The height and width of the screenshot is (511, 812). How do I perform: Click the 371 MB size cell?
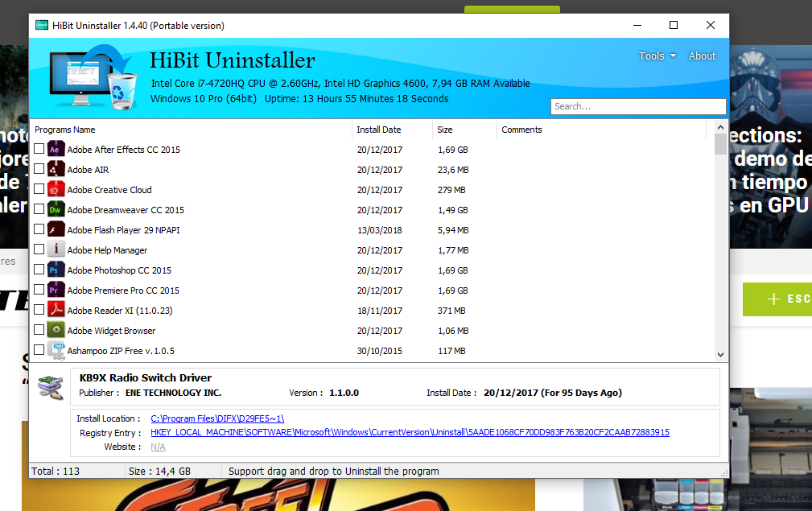tap(451, 311)
